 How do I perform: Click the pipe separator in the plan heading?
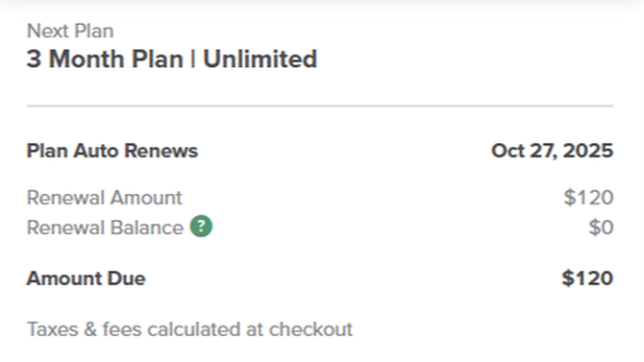click(194, 60)
